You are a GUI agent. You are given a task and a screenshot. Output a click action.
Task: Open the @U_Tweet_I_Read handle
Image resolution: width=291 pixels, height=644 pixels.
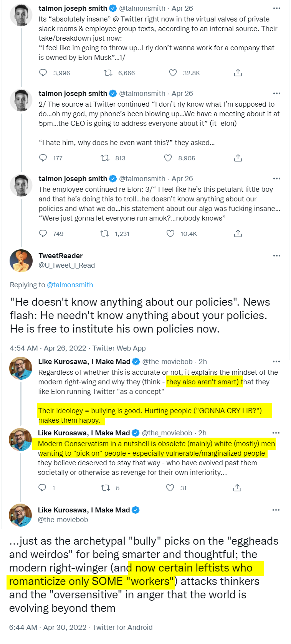click(x=67, y=265)
